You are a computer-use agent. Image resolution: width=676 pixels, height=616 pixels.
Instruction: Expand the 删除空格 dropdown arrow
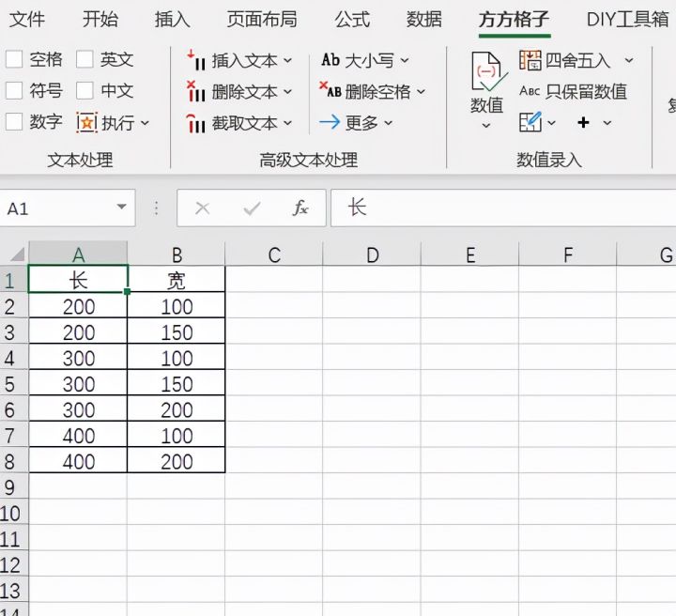422,91
